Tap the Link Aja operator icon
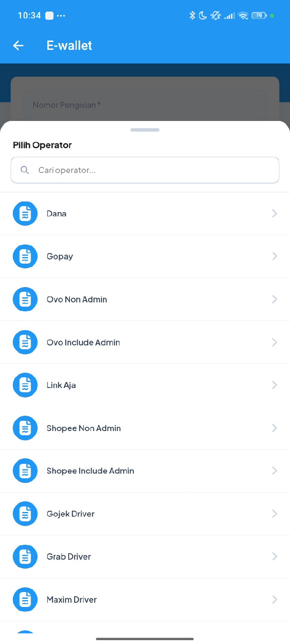The width and height of the screenshot is (290, 644). point(25,385)
